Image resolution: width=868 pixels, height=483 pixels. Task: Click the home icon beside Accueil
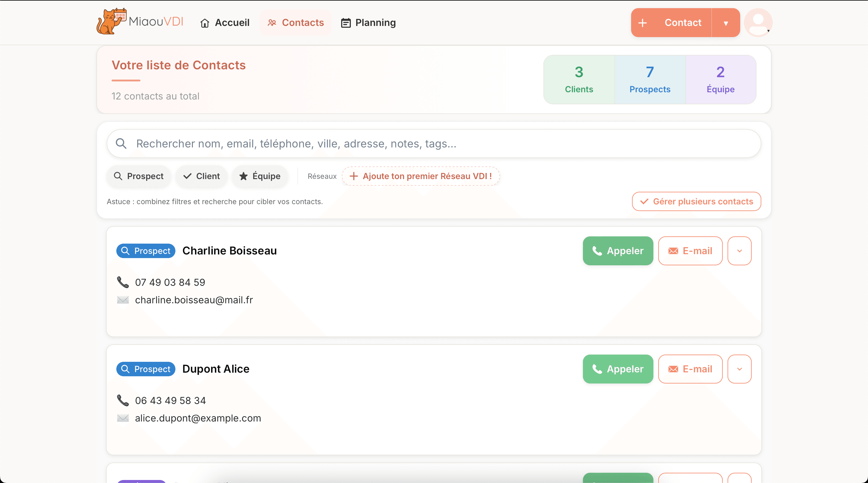[x=205, y=23]
